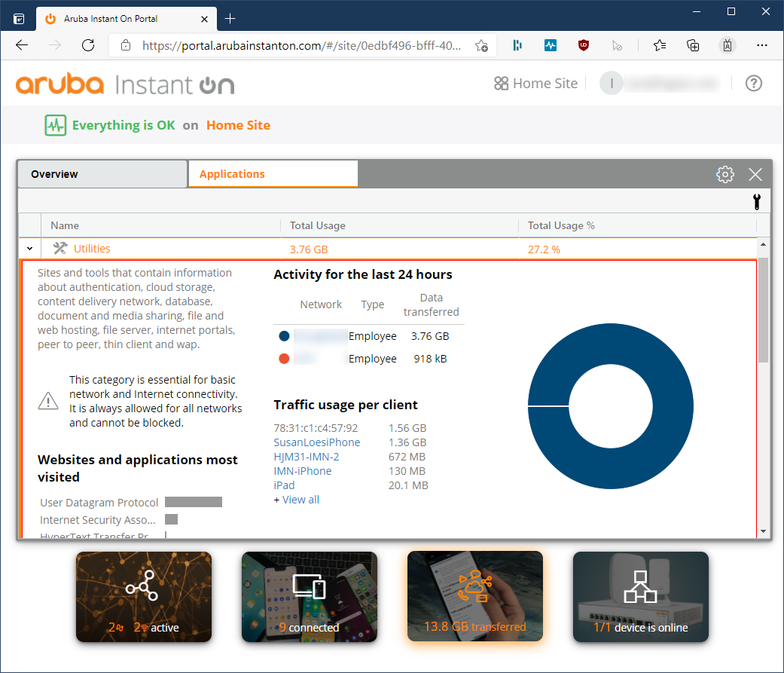The image size is (784, 673).
Task: Click the 27.2 % total usage value
Action: 544,249
